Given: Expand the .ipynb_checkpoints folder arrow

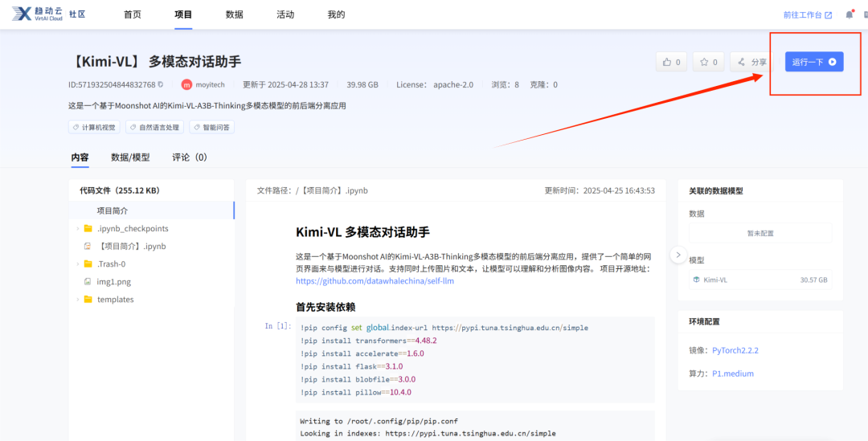Looking at the screenshot, I should tap(77, 228).
